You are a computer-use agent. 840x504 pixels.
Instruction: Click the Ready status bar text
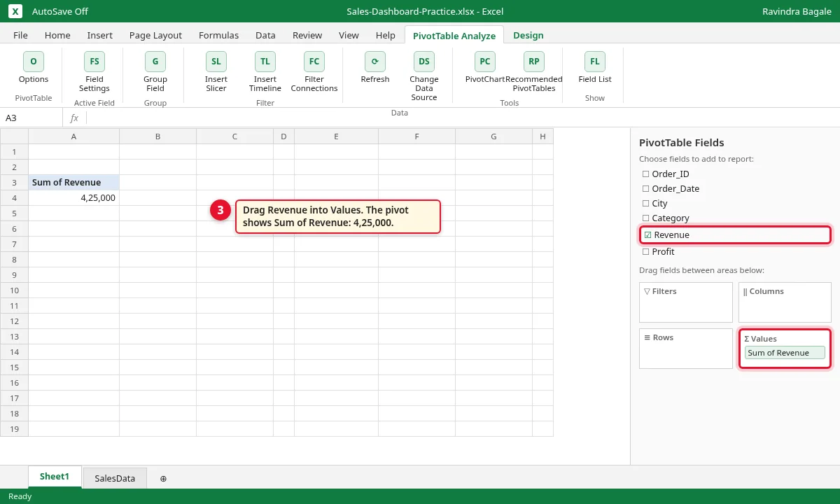click(20, 496)
